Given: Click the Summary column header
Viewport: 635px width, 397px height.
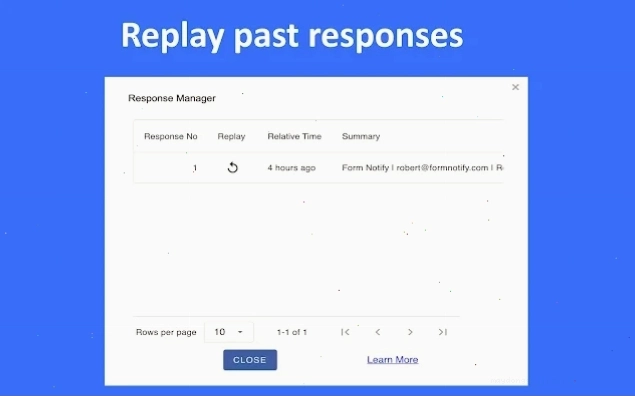Looking at the screenshot, I should [x=361, y=137].
